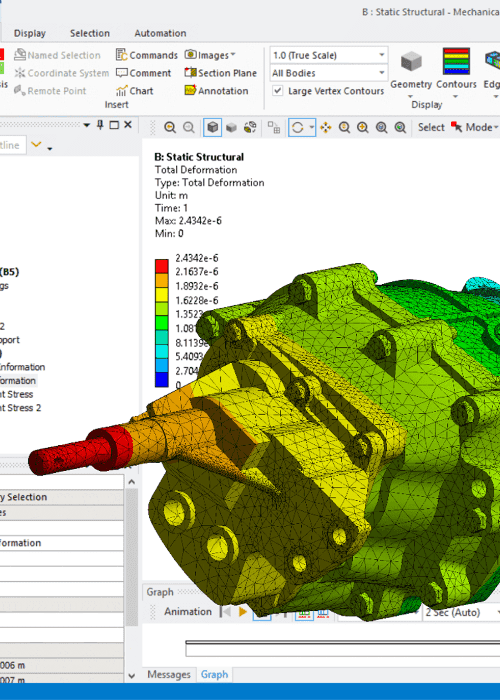Screen dimensions: 500x700
Task: Jump to previous animation frame
Action: click(x=226, y=612)
